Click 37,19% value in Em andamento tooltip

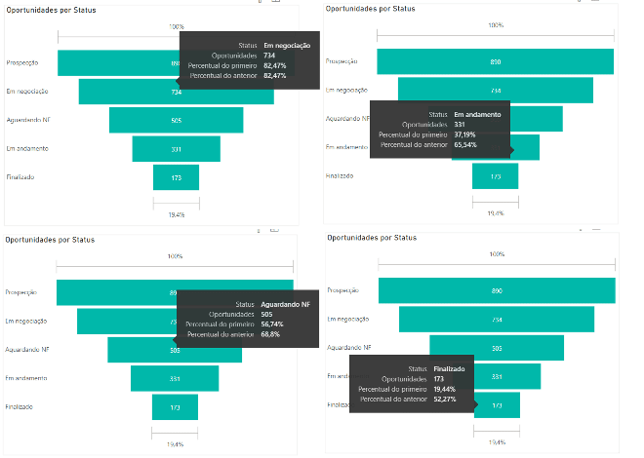(x=465, y=134)
